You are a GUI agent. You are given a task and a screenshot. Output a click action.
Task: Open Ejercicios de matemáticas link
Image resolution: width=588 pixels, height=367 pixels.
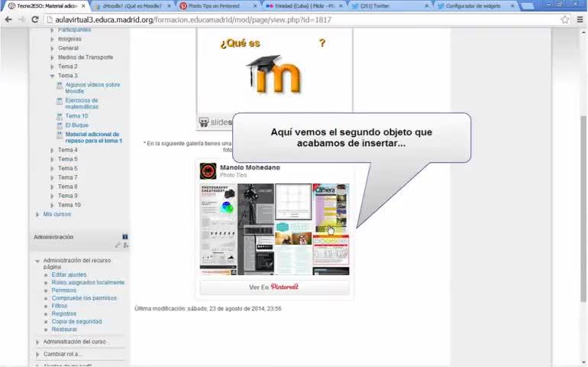click(x=82, y=103)
